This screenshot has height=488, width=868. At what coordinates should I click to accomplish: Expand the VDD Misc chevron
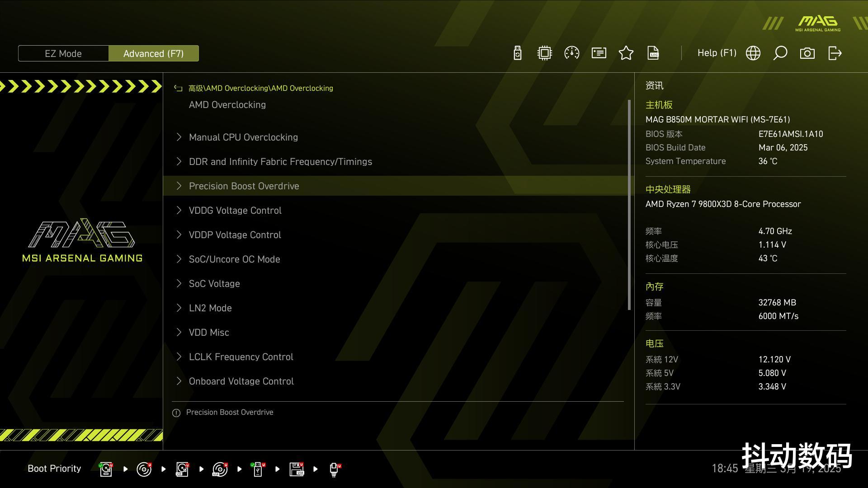[x=179, y=332]
